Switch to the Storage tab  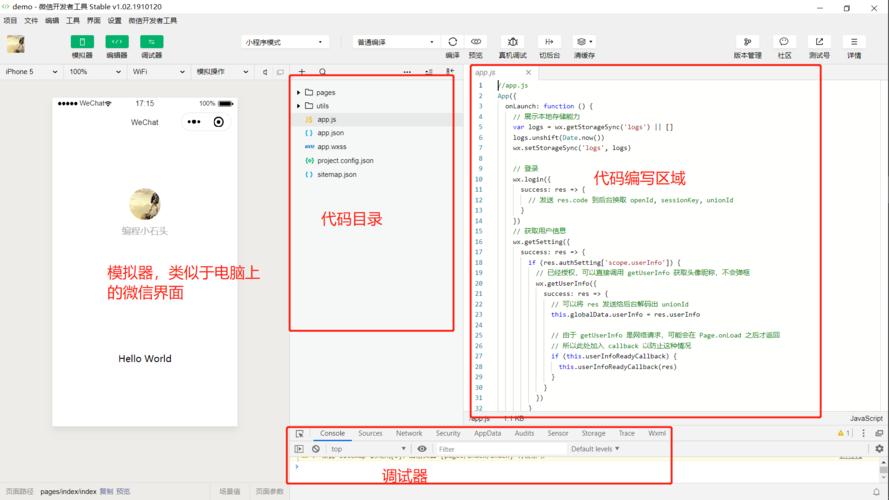(x=593, y=433)
